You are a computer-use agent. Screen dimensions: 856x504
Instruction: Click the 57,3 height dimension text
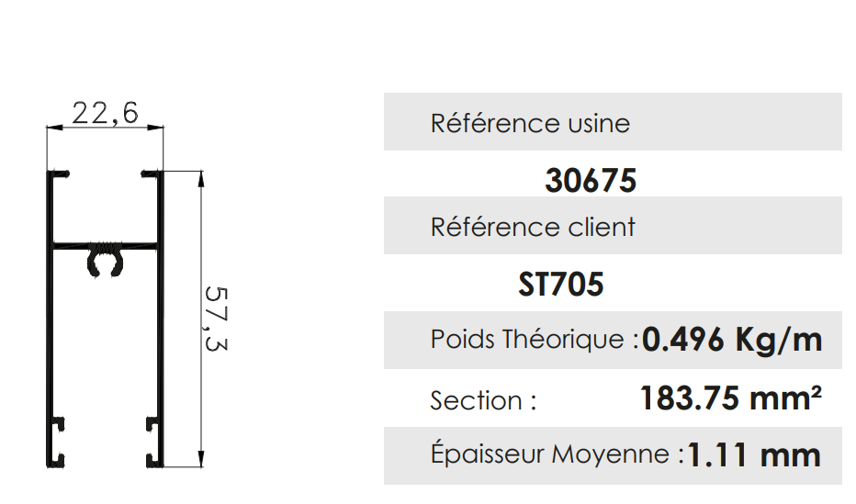217,319
